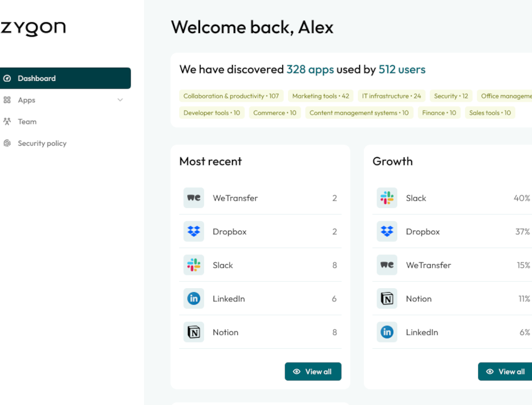Select Finance · 10 tag

click(439, 113)
